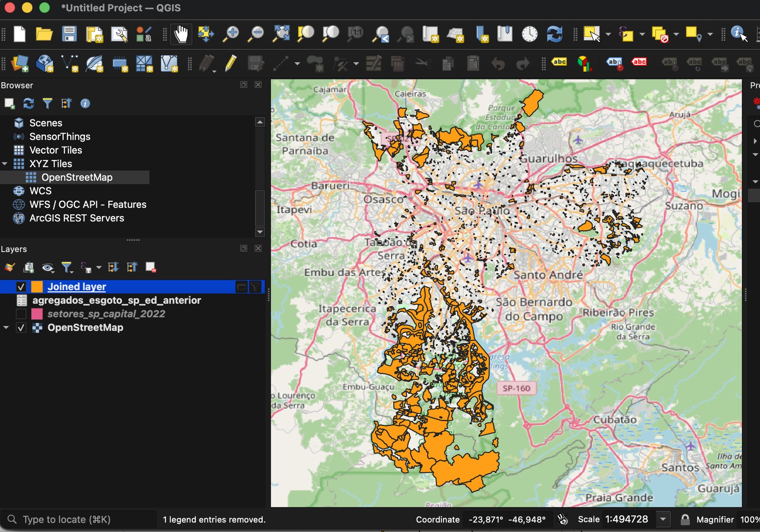Add a new group in Layers panel
The width and height of the screenshot is (760, 532).
coord(29,267)
